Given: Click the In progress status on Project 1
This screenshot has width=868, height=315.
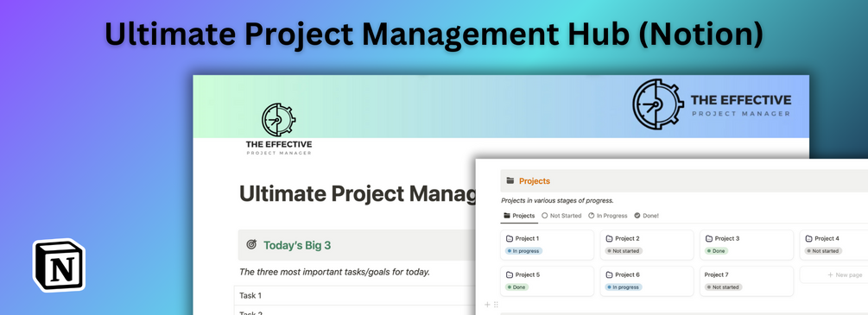Looking at the screenshot, I should [523, 251].
